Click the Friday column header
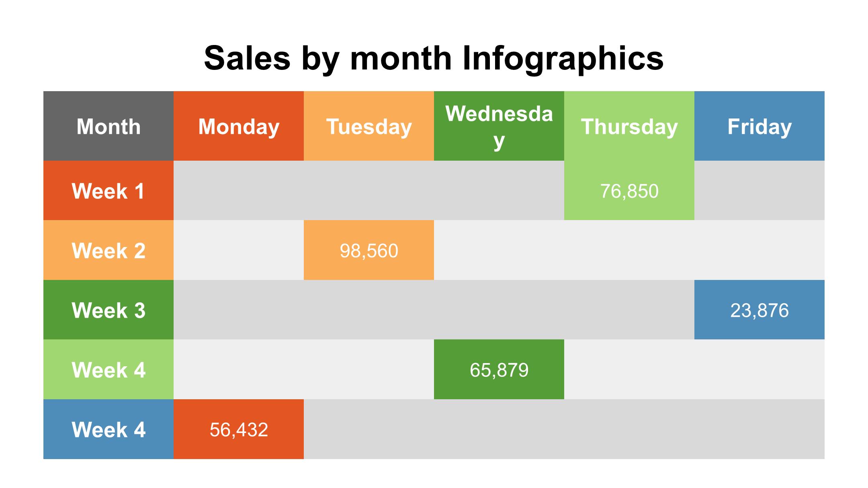Image resolution: width=868 pixels, height=488 pixels. 759,127
